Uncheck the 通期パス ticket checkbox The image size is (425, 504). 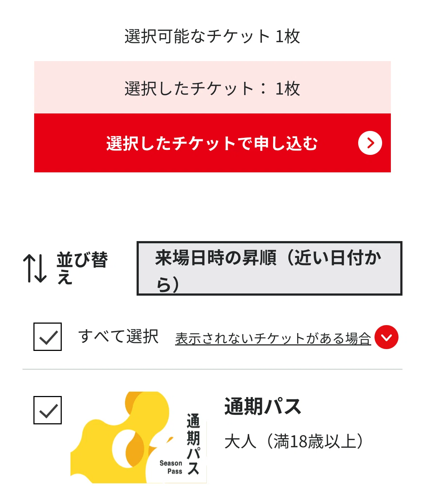coord(48,410)
